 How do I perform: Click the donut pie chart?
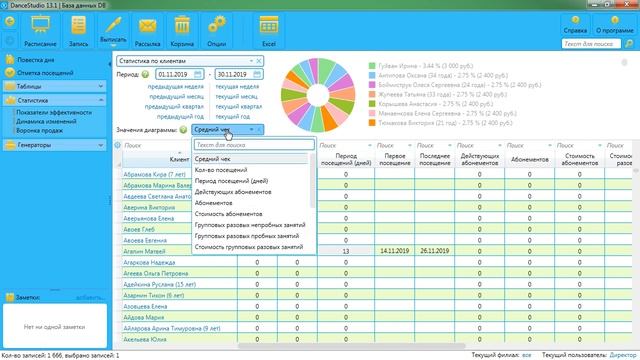click(318, 95)
